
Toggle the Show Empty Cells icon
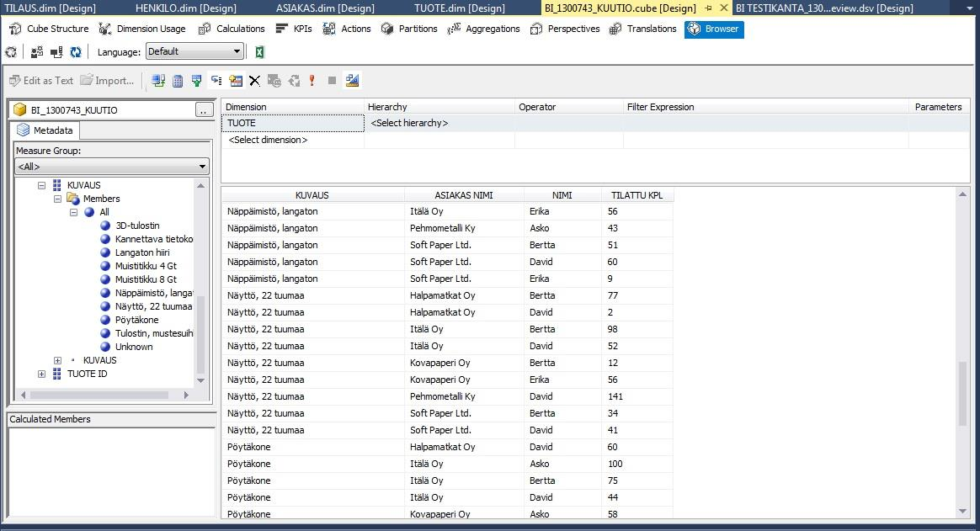tap(197, 81)
